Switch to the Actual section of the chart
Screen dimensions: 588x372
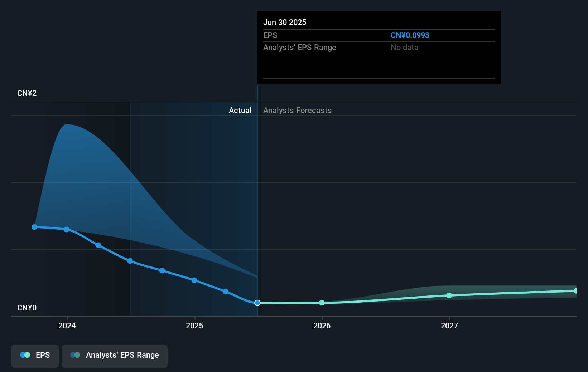click(240, 110)
